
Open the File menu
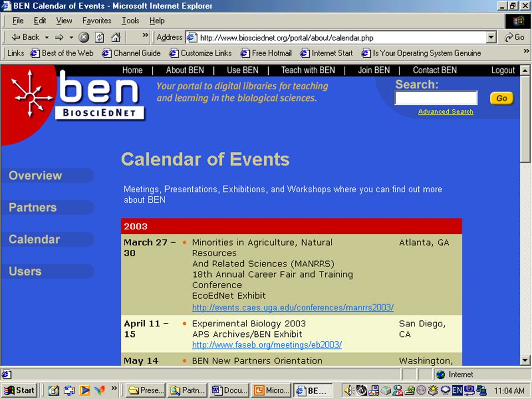18,21
